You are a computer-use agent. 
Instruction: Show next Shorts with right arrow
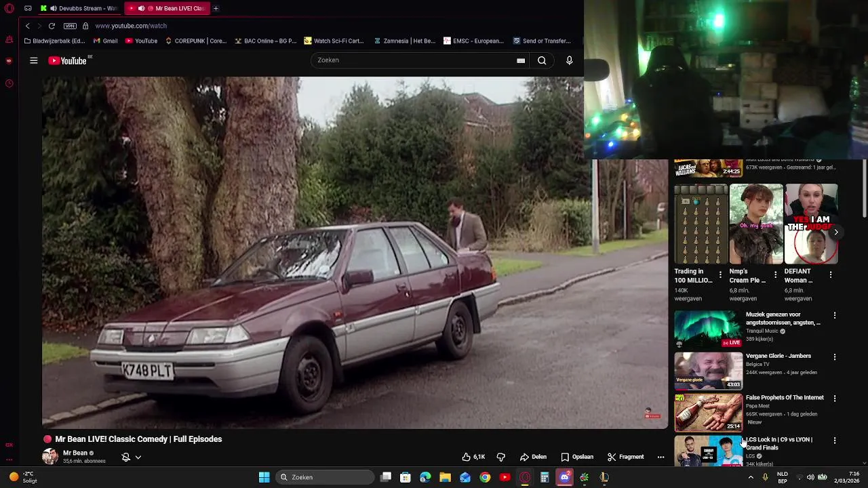836,232
